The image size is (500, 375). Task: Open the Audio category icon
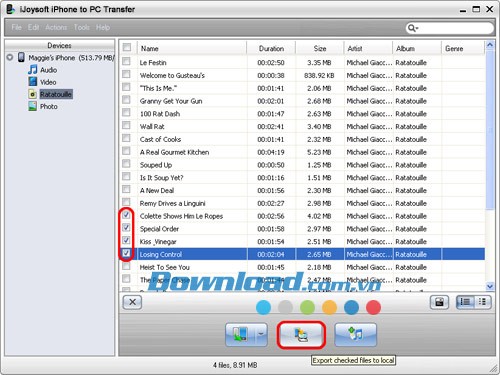click(x=33, y=70)
